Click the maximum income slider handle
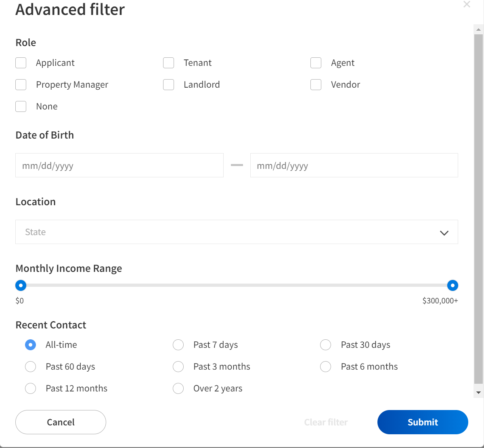This screenshot has height=448, width=484. 453,285
